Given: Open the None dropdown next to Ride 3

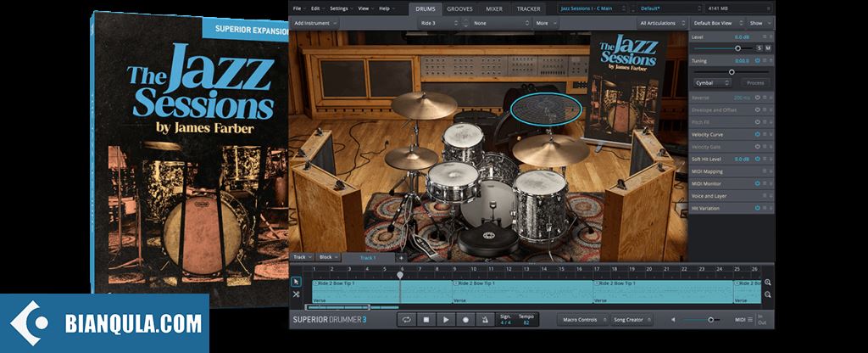Looking at the screenshot, I should click(501, 23).
